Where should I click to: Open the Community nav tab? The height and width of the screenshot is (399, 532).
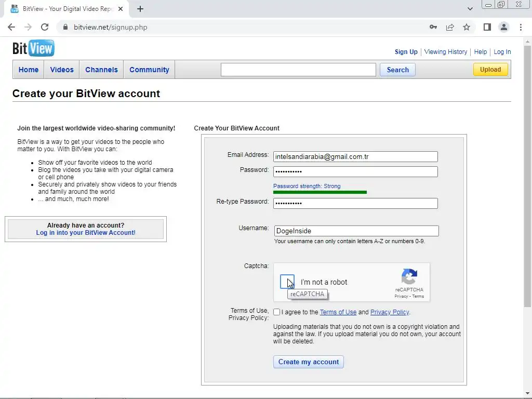[149, 70]
